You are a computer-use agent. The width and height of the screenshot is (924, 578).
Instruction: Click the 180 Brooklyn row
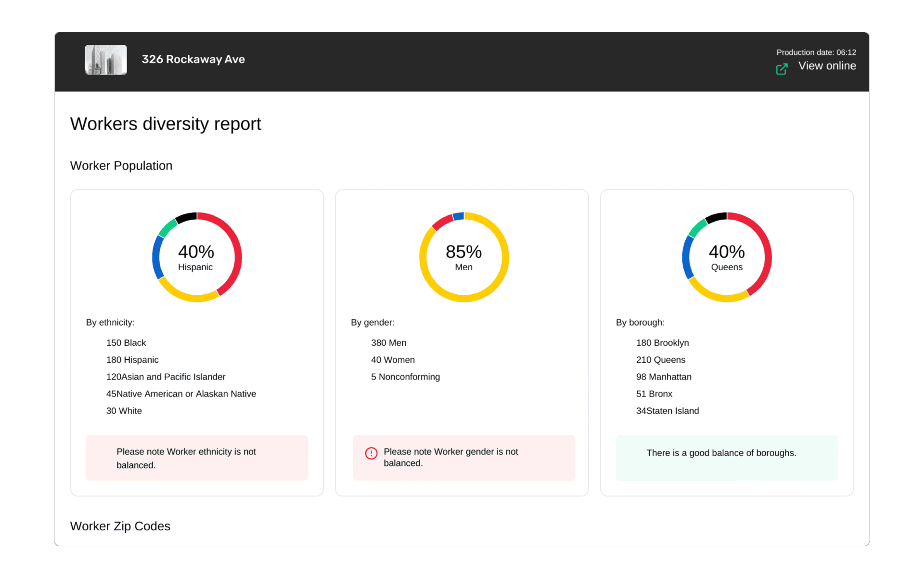tap(662, 342)
